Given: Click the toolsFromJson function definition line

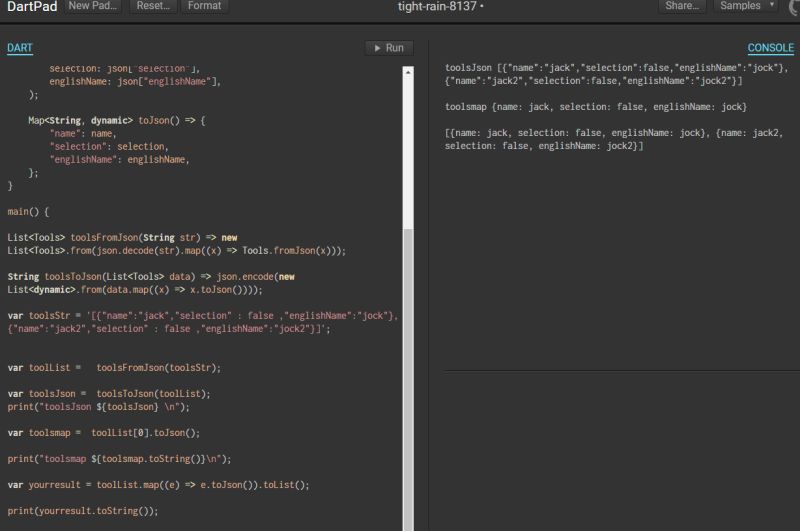Looking at the screenshot, I should pyautogui.click(x=177, y=244).
